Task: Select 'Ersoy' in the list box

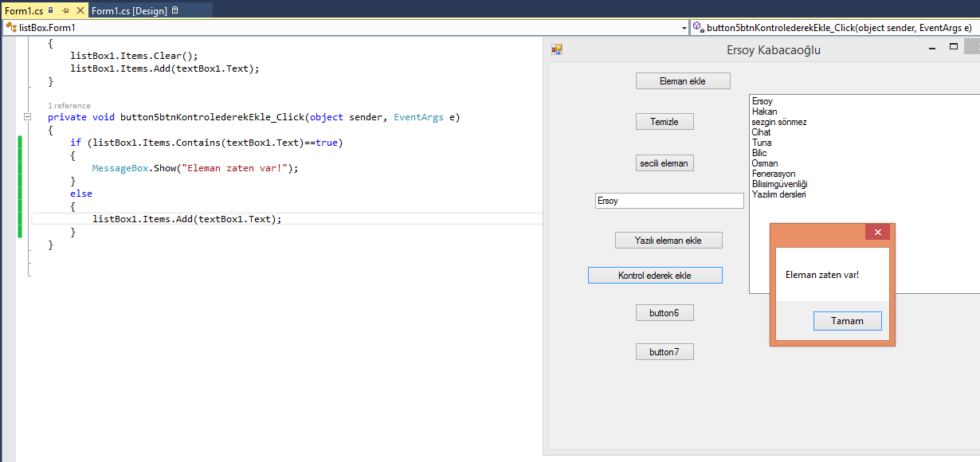Action: tap(762, 101)
